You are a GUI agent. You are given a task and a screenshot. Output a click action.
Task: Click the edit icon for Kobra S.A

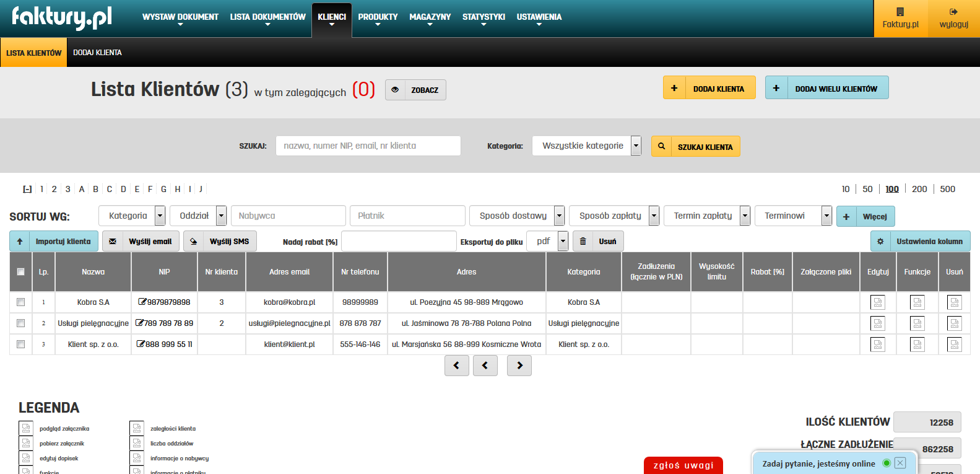(x=877, y=302)
